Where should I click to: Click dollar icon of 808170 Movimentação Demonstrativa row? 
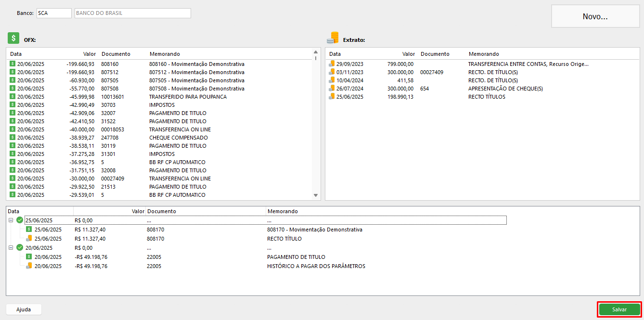29,229
